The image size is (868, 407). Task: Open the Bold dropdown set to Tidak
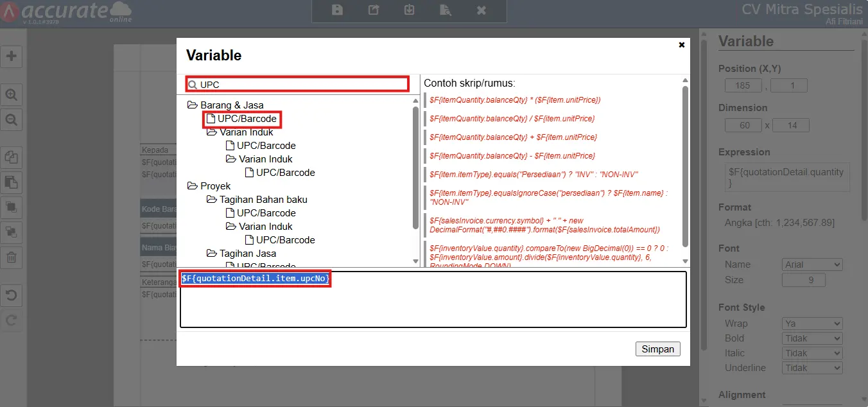[x=812, y=338]
